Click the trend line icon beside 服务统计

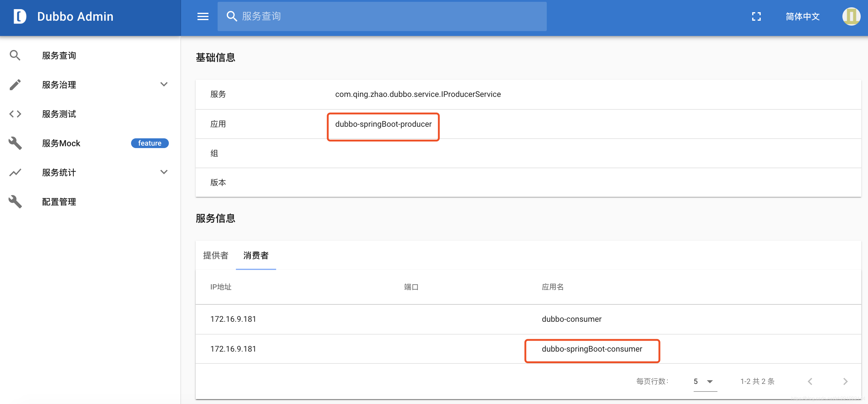pos(15,172)
